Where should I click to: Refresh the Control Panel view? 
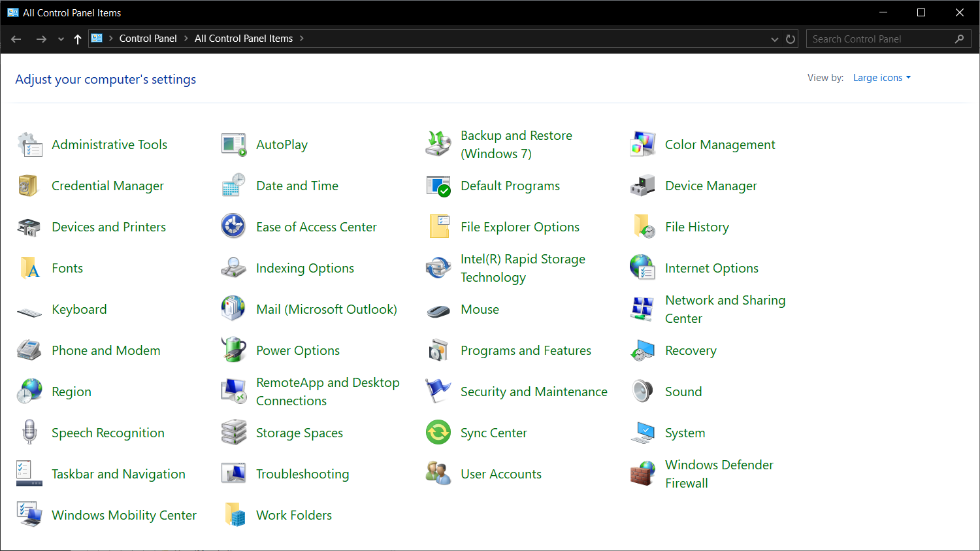coord(791,39)
